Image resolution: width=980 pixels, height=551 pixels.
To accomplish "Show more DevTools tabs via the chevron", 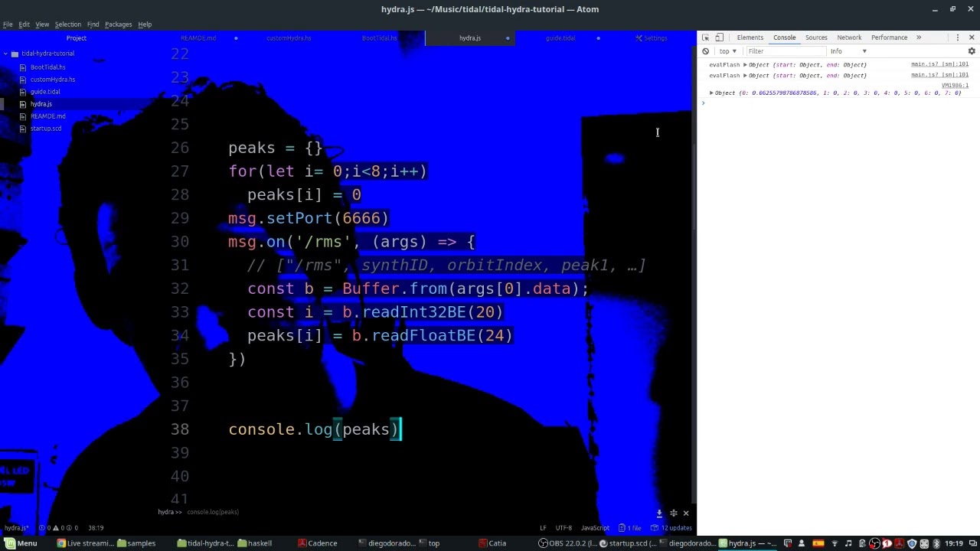I will point(919,37).
